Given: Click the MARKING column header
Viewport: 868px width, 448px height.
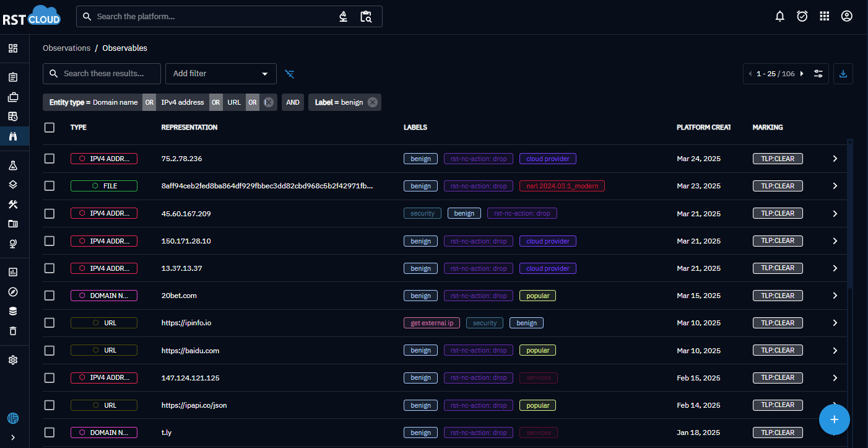Looking at the screenshot, I should [x=768, y=128].
